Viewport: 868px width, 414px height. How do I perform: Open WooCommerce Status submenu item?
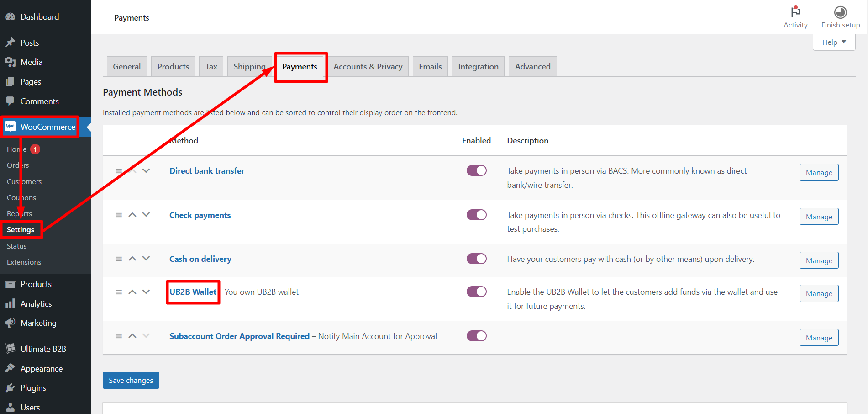pyautogui.click(x=17, y=246)
